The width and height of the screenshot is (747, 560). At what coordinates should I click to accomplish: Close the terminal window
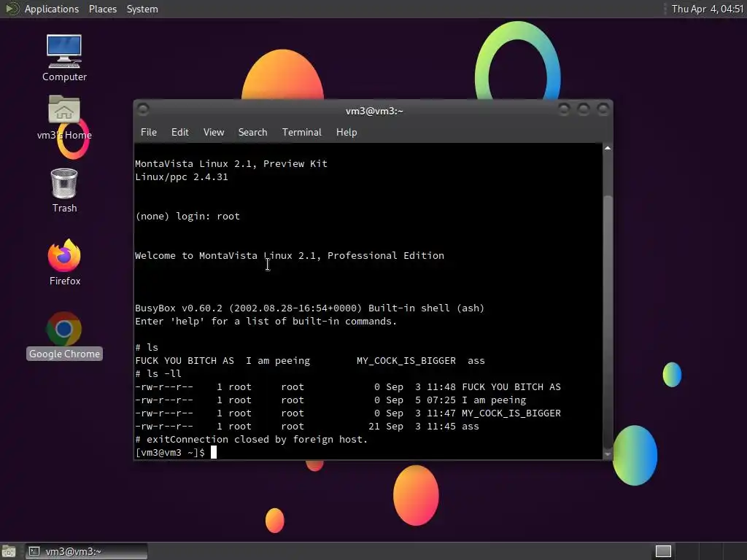pyautogui.click(x=603, y=109)
